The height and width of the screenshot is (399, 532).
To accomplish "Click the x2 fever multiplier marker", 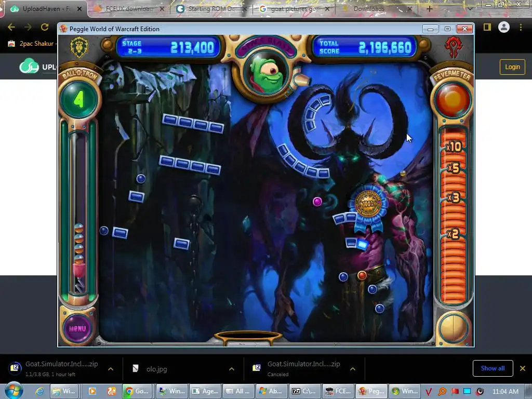I will [454, 233].
